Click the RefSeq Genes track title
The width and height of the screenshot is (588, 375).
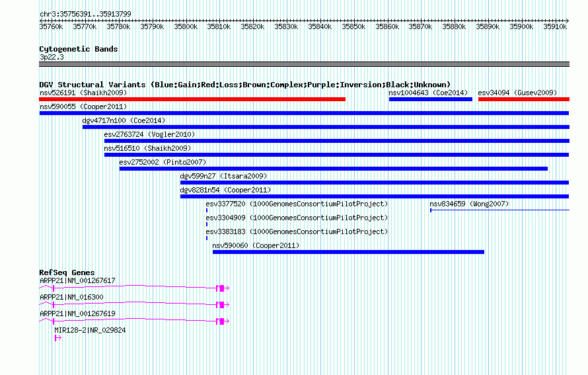click(67, 272)
